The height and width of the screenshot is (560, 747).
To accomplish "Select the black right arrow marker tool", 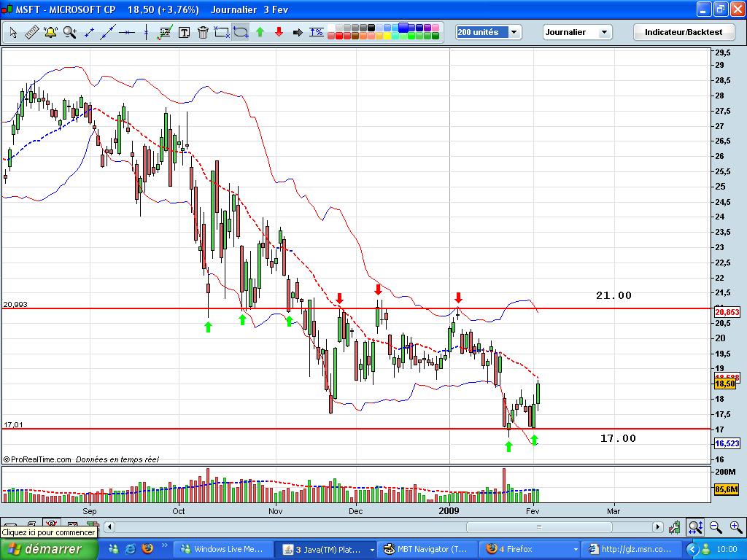I will [298, 32].
